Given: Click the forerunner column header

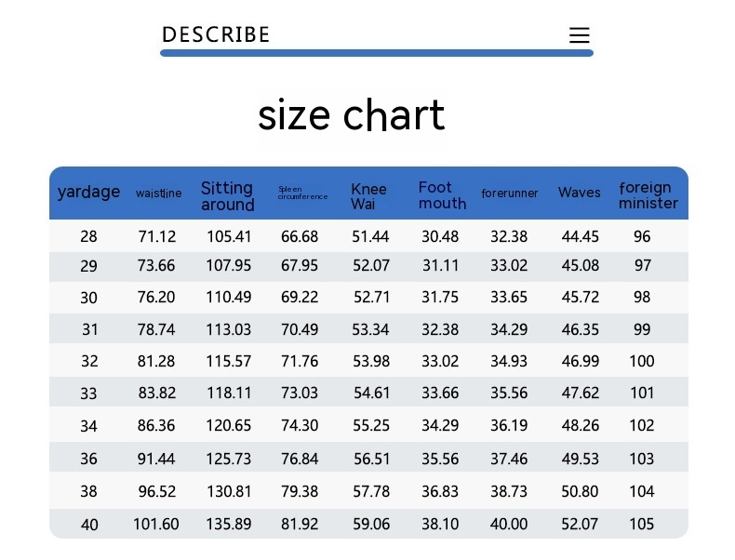Looking at the screenshot, I should 509,193.
